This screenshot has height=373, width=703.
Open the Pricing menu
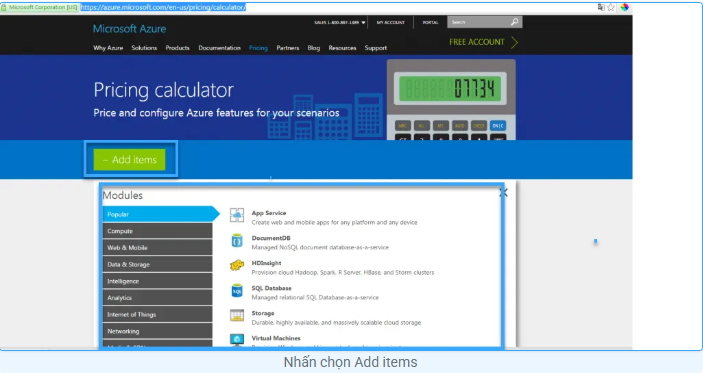pyautogui.click(x=258, y=48)
